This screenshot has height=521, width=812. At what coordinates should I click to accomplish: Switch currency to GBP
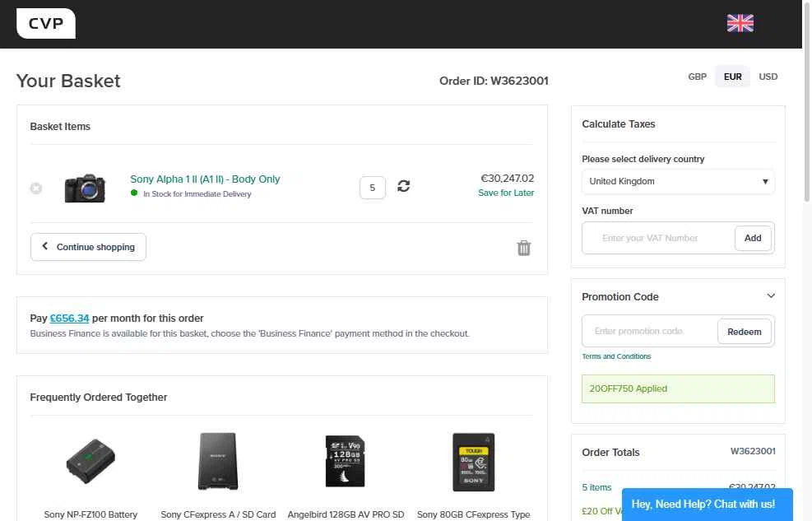tap(697, 77)
